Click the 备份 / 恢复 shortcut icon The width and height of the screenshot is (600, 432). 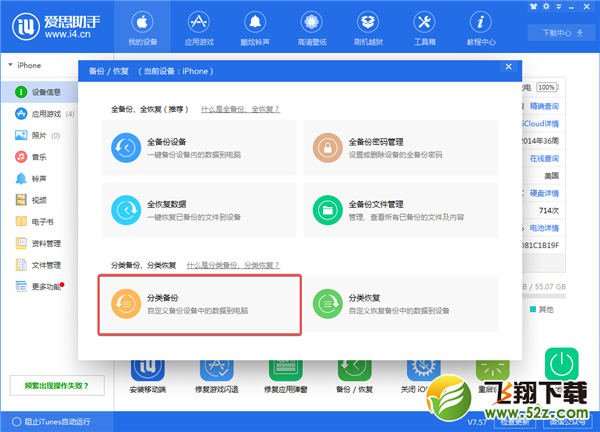(354, 369)
